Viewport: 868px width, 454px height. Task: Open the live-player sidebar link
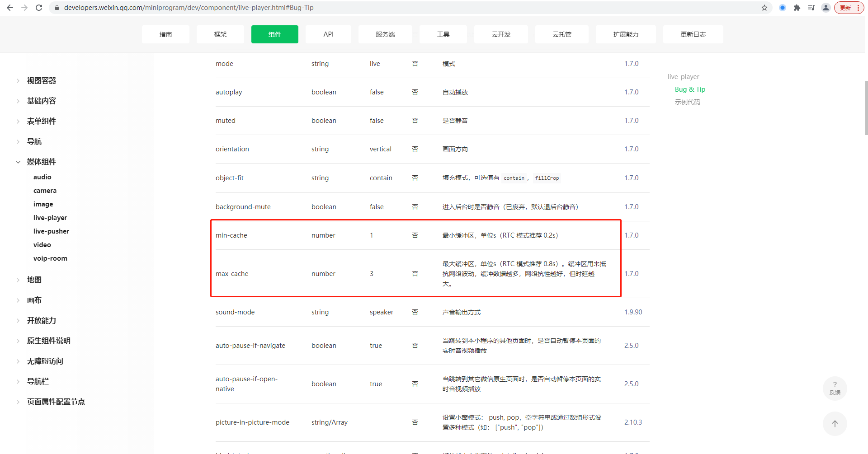[x=50, y=218]
